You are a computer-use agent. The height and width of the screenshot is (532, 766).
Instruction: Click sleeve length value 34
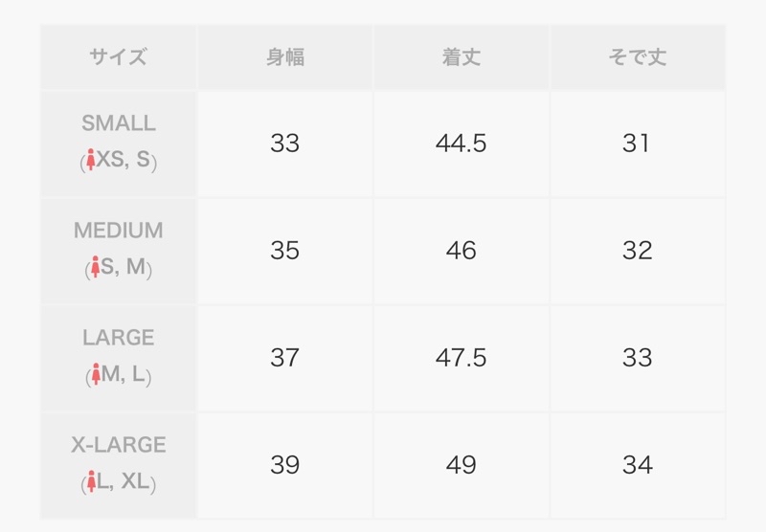pyautogui.click(x=638, y=465)
